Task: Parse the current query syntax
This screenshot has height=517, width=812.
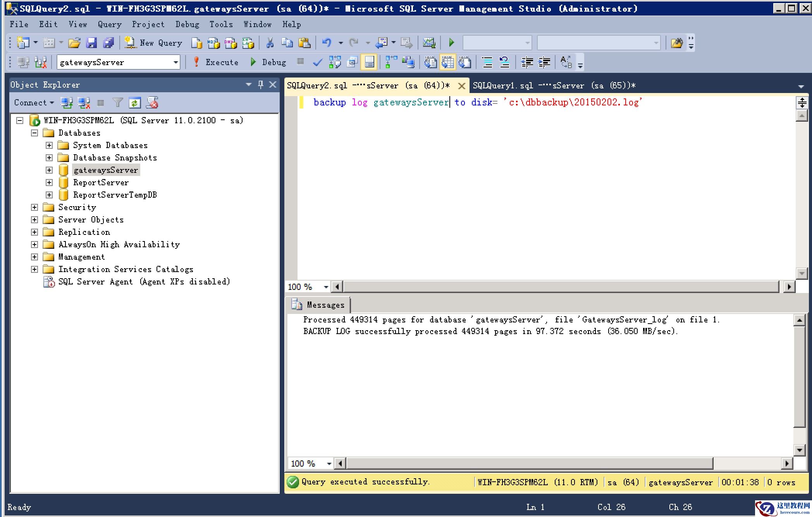Action: click(x=317, y=62)
